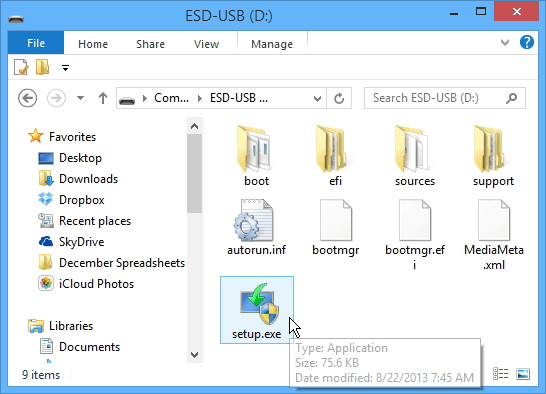This screenshot has width=546, height=394.
Task: Click the New folder quick access icon
Action: point(42,67)
